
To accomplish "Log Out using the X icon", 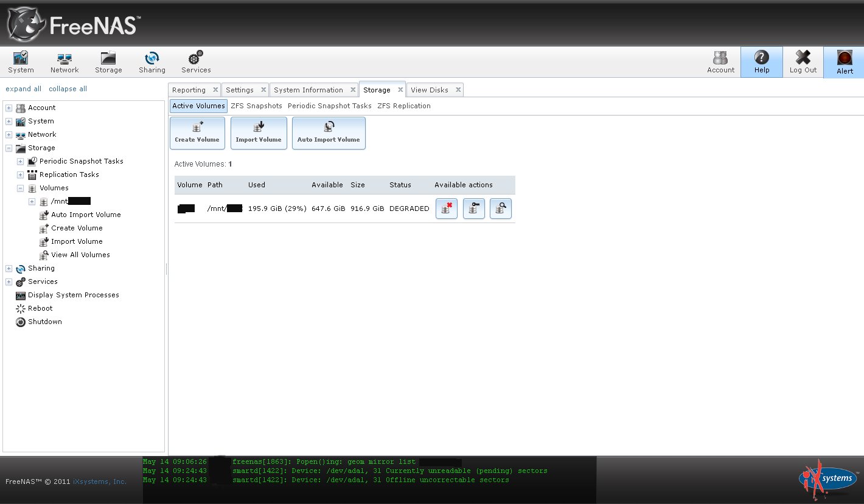I will pyautogui.click(x=803, y=62).
